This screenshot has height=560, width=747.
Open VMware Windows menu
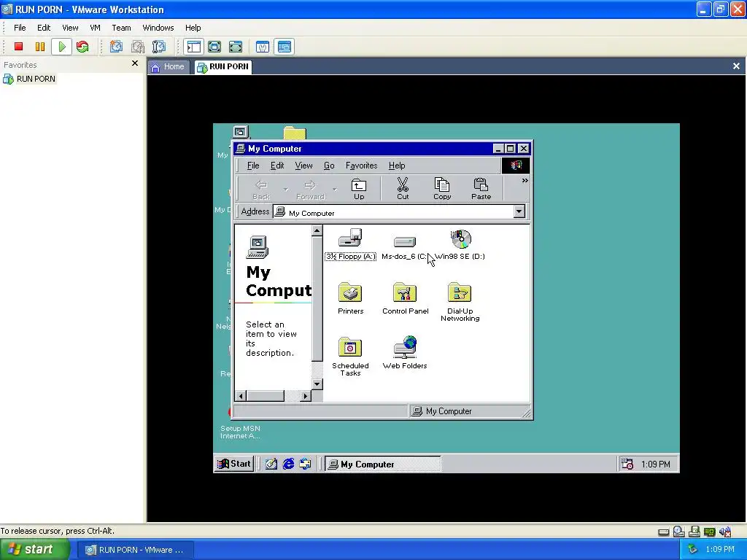(x=158, y=28)
